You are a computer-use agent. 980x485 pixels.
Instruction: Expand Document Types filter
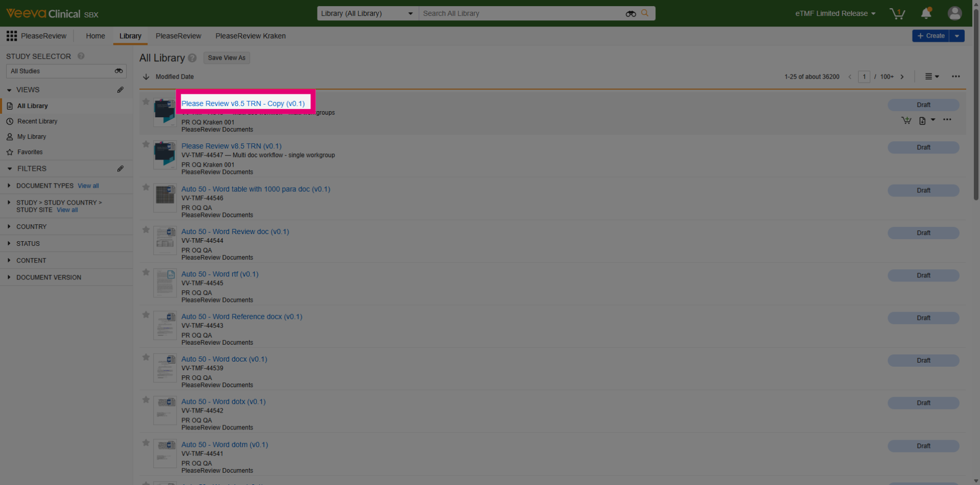coord(9,186)
